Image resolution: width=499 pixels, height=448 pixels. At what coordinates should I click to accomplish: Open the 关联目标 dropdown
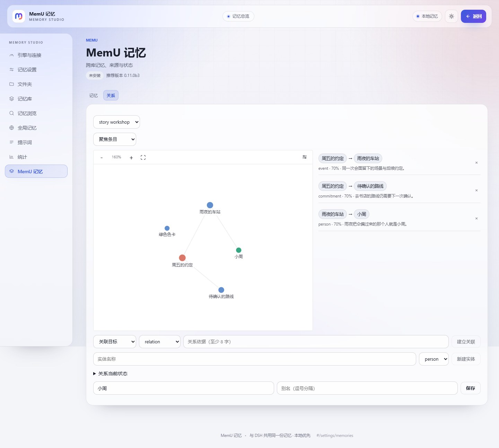pyautogui.click(x=115, y=342)
